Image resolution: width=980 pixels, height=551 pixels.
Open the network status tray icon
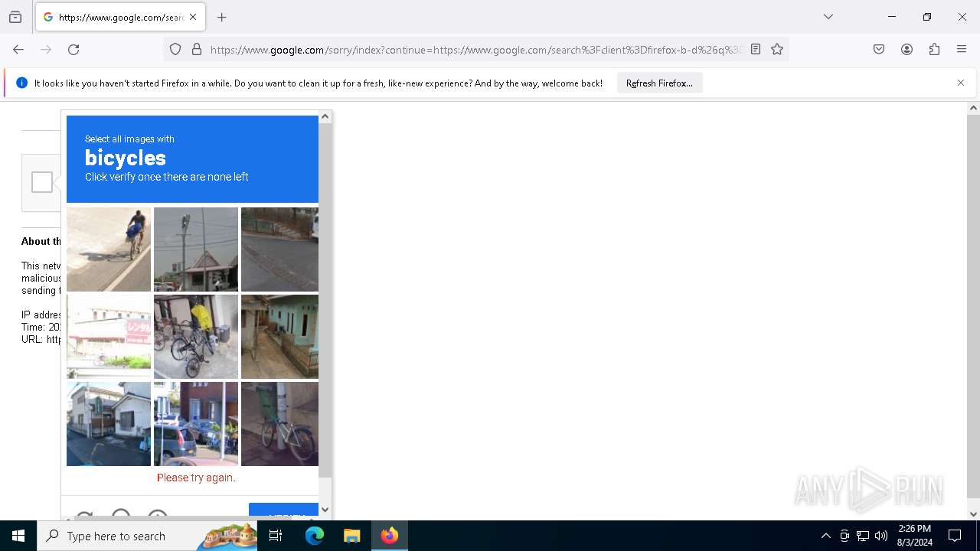coord(863,536)
